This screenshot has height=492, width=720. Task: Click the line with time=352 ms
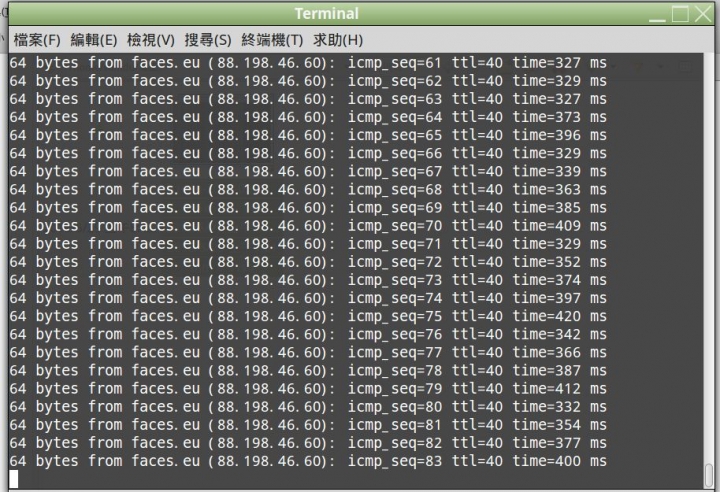click(308, 262)
